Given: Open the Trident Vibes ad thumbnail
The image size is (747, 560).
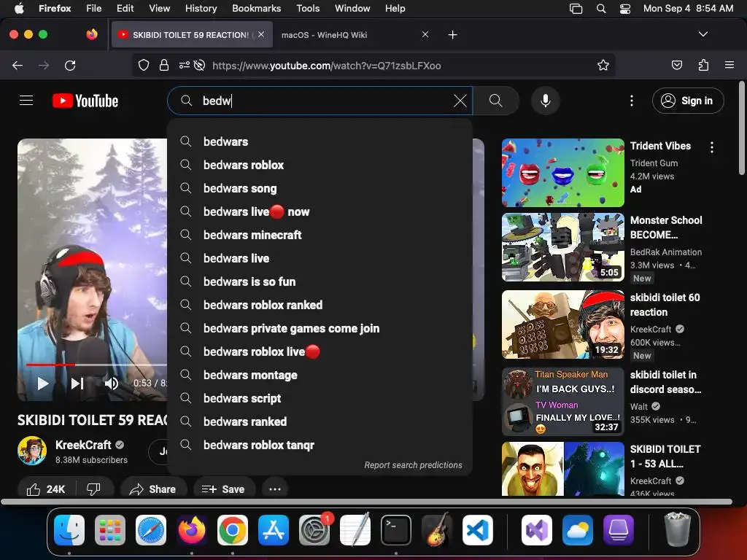Looking at the screenshot, I should pyautogui.click(x=562, y=172).
